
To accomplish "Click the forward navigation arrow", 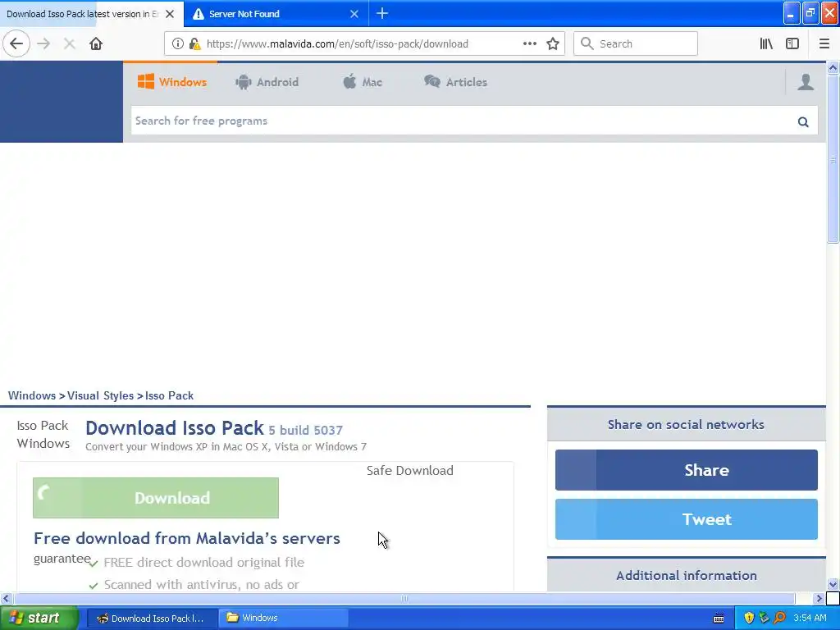I will [44, 44].
